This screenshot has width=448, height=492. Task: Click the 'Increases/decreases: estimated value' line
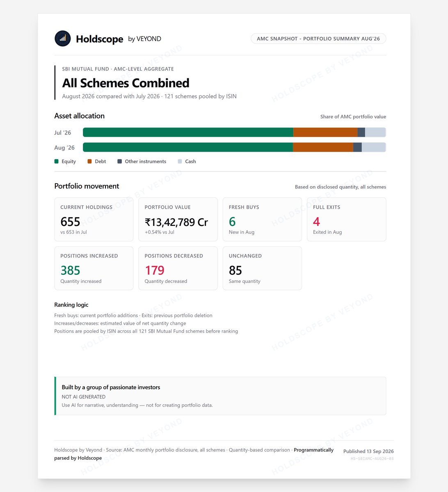click(120, 323)
